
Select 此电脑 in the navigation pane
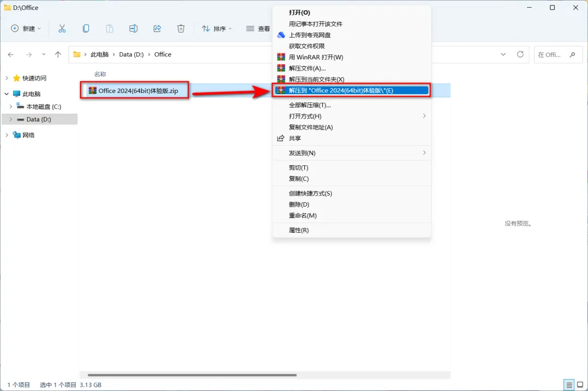pos(32,94)
